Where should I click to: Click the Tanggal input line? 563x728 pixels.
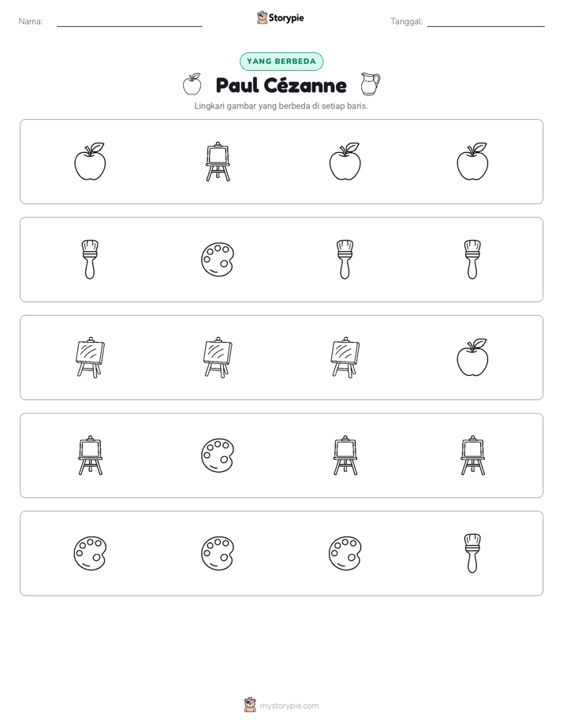486,23
